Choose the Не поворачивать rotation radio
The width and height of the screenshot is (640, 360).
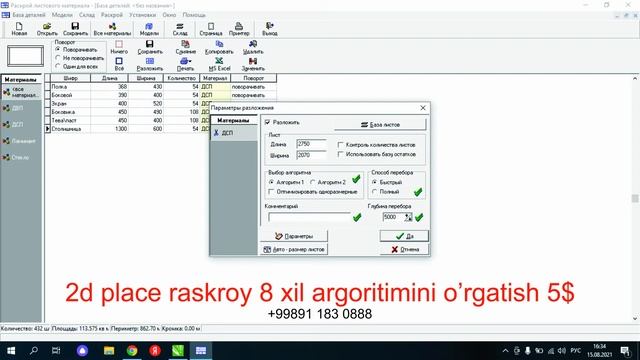coord(58,58)
